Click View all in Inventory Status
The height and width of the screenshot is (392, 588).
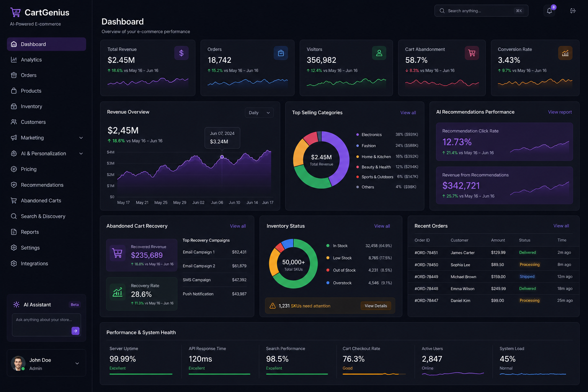click(x=382, y=226)
